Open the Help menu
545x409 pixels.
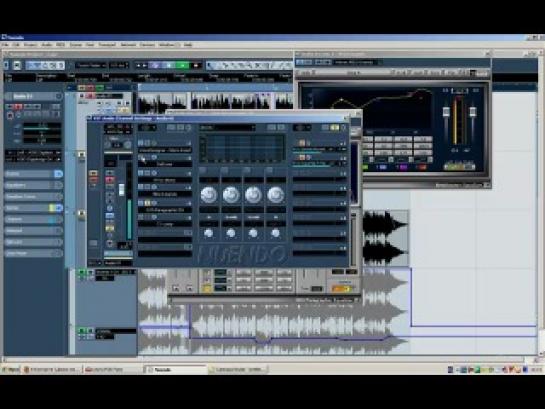pos(188,45)
